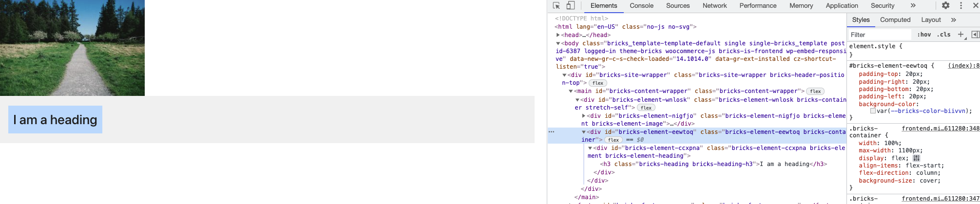The height and width of the screenshot is (204, 980).
Task: Select the DOCTYPE html line
Action: coord(581,19)
